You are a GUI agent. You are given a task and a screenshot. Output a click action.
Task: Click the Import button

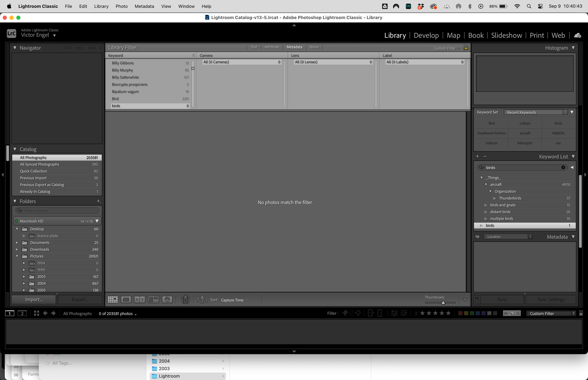pyautogui.click(x=34, y=300)
